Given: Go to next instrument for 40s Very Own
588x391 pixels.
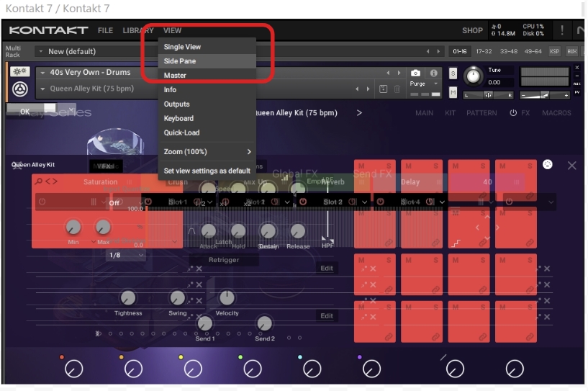Looking at the screenshot, I should click(x=399, y=73).
